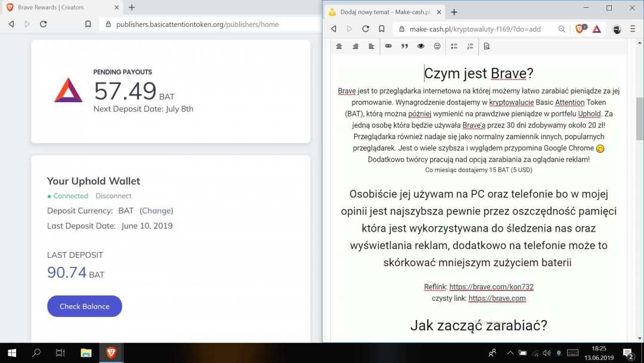Insert a numbered list in the editor
Image resolution: width=644 pixels, height=363 pixels.
pos(470,46)
